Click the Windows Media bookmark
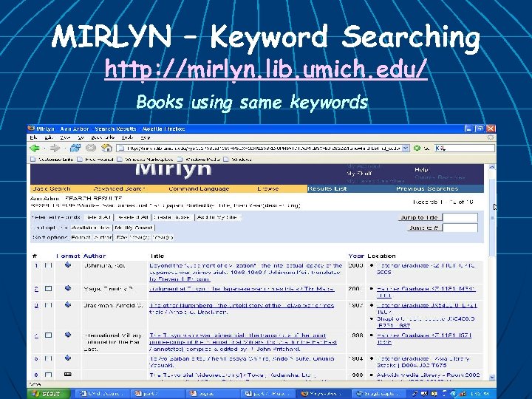Image resolution: width=532 pixels, height=399 pixels. click(199, 159)
